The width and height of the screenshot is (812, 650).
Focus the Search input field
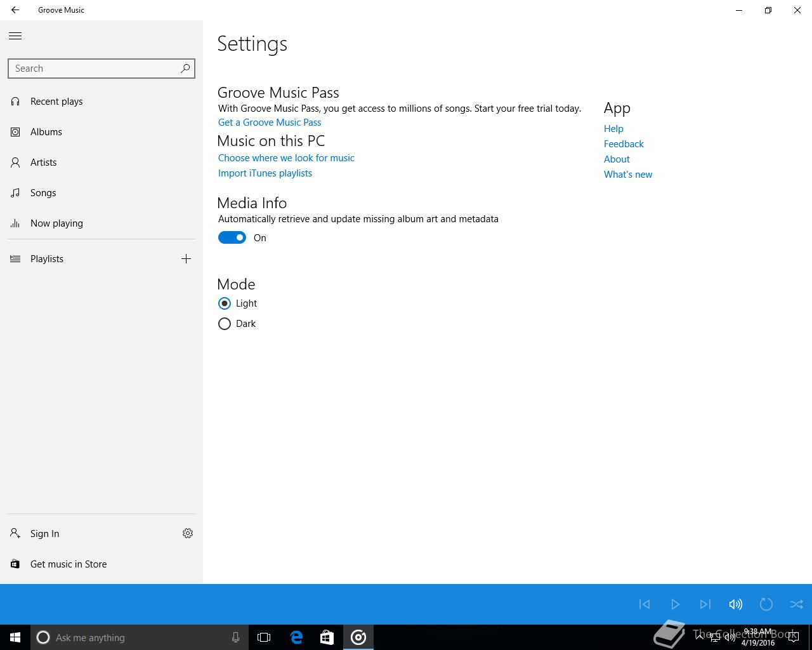(94, 69)
